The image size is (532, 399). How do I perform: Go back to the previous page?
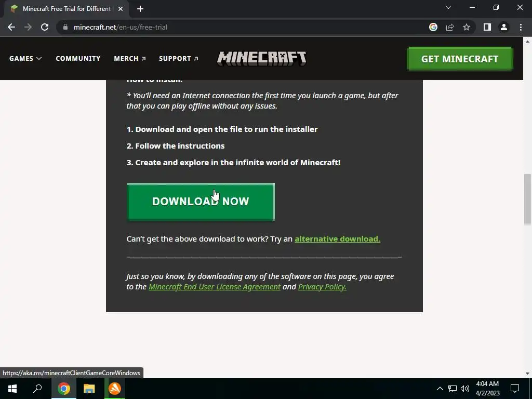tap(11, 27)
